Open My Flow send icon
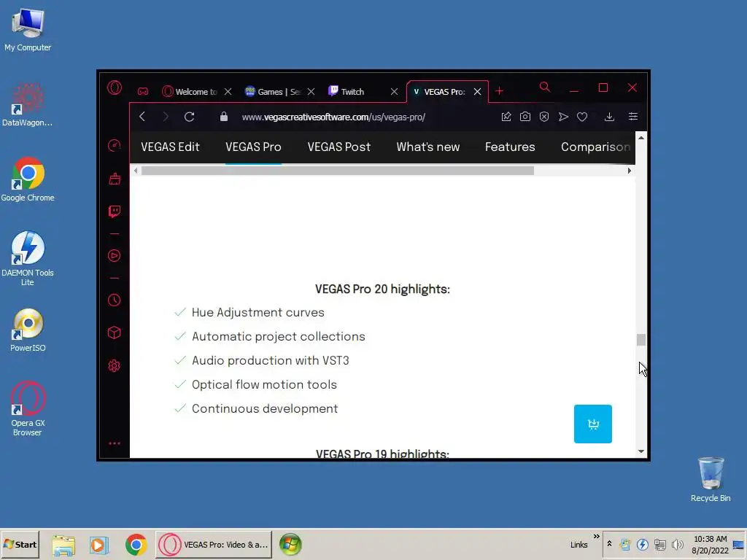Screen dimensions: 747x560 (563, 117)
